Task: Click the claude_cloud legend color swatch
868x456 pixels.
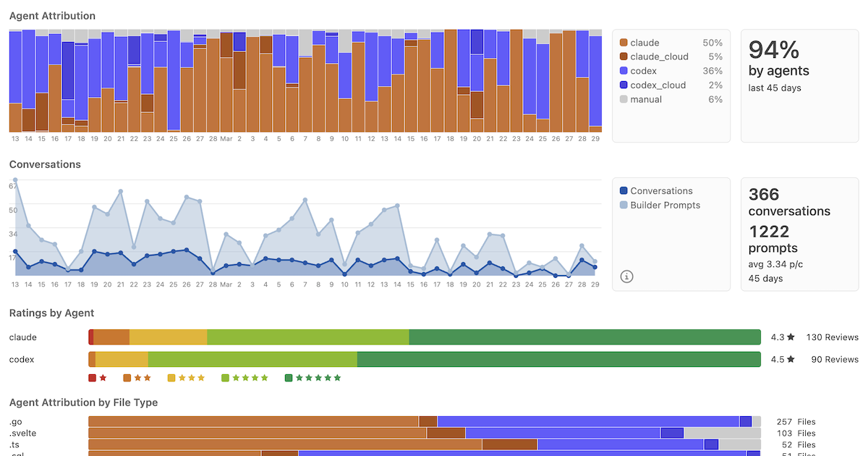Action: point(624,56)
